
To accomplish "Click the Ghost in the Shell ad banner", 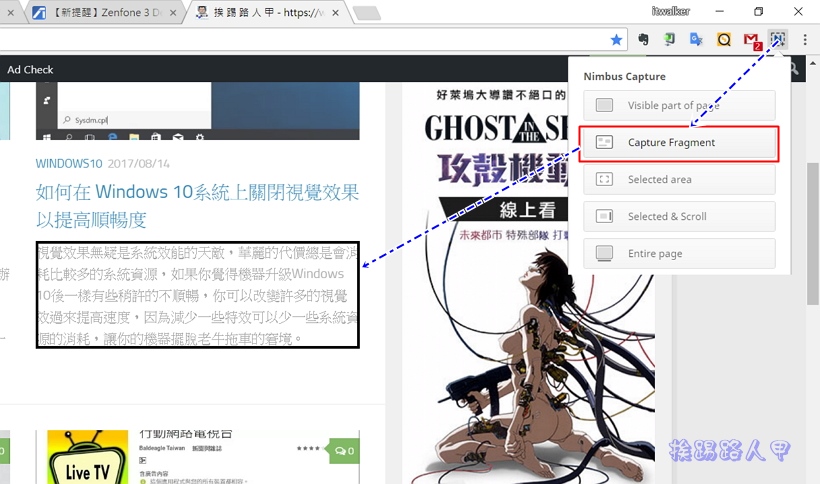I will (528, 282).
